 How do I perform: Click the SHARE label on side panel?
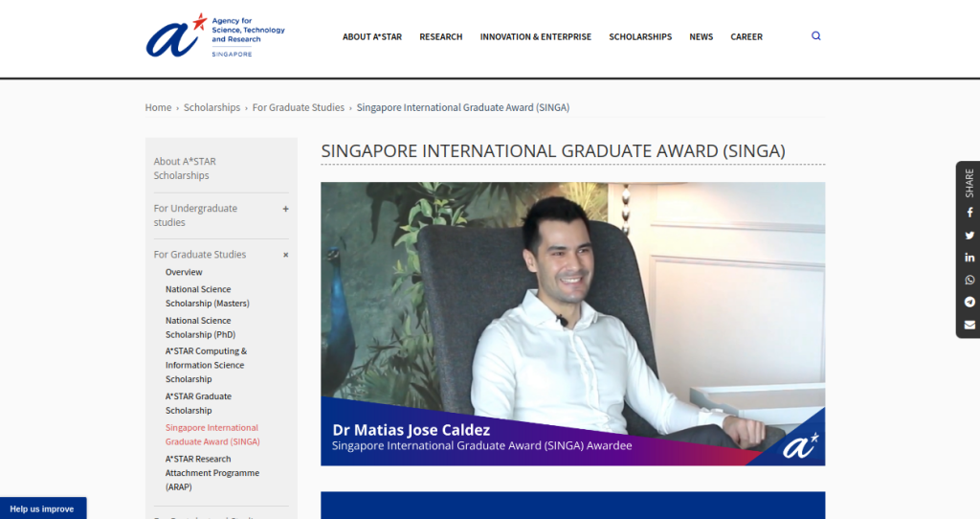point(969,183)
